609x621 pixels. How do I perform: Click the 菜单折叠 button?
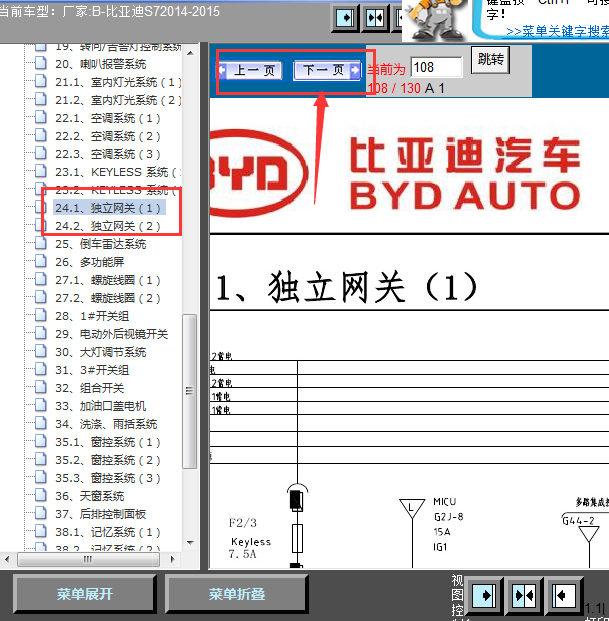(236, 594)
